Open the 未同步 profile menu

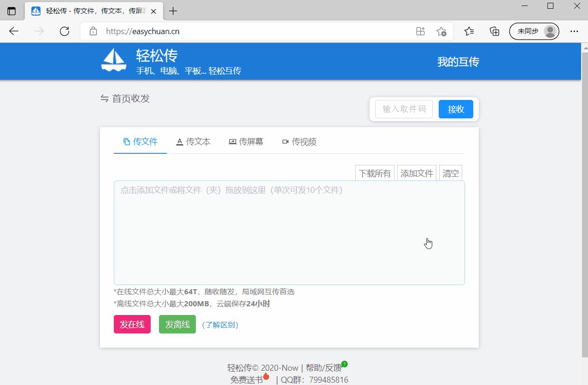tap(534, 31)
